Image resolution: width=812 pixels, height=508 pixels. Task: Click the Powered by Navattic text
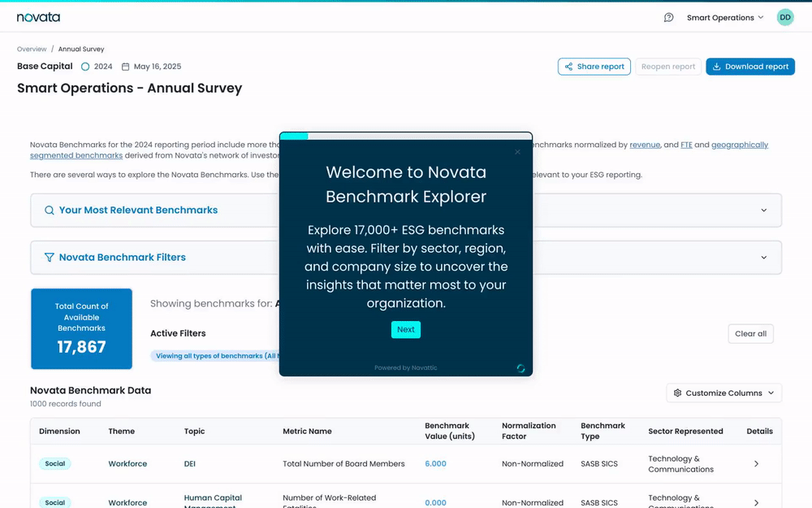pyautogui.click(x=405, y=367)
